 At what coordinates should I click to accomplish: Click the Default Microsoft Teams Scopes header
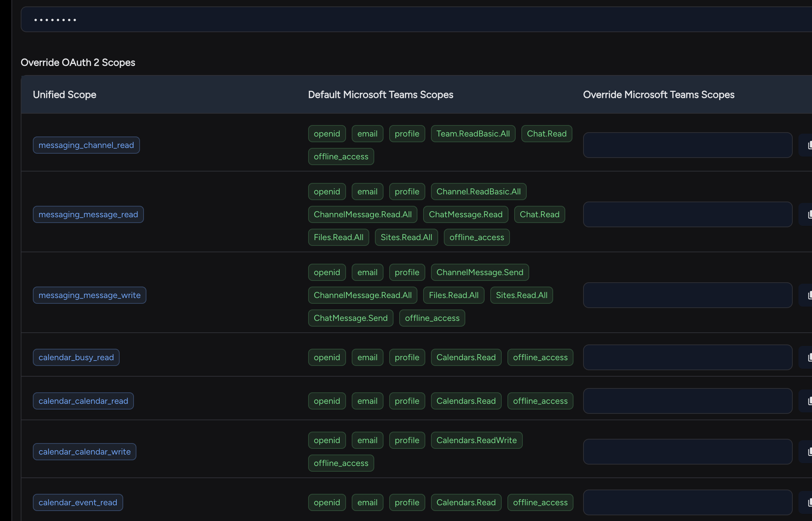[x=381, y=95]
